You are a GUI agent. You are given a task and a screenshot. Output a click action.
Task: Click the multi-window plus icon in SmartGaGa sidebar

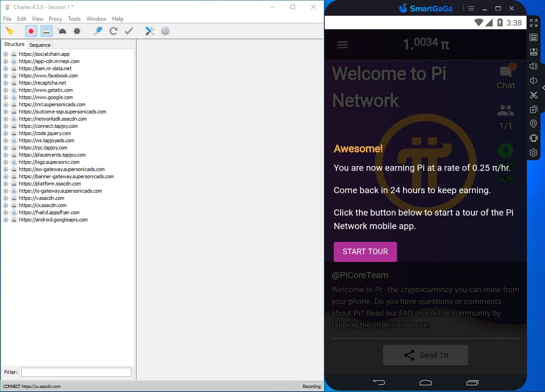click(x=534, y=109)
